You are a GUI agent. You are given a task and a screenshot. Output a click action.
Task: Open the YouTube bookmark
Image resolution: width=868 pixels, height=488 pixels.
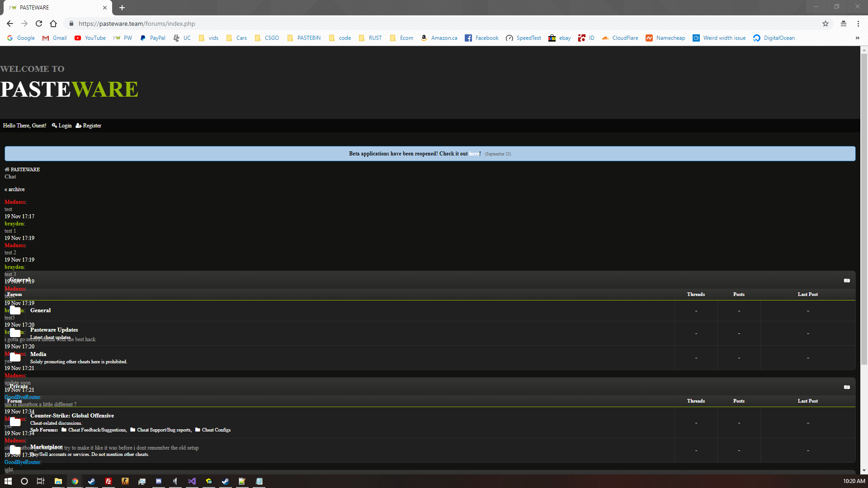click(90, 38)
